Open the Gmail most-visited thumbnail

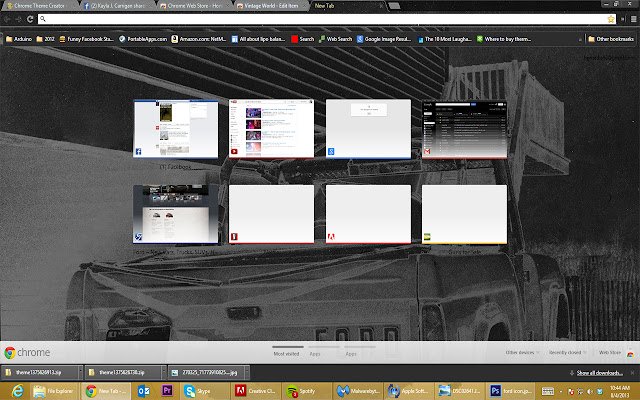(x=464, y=129)
